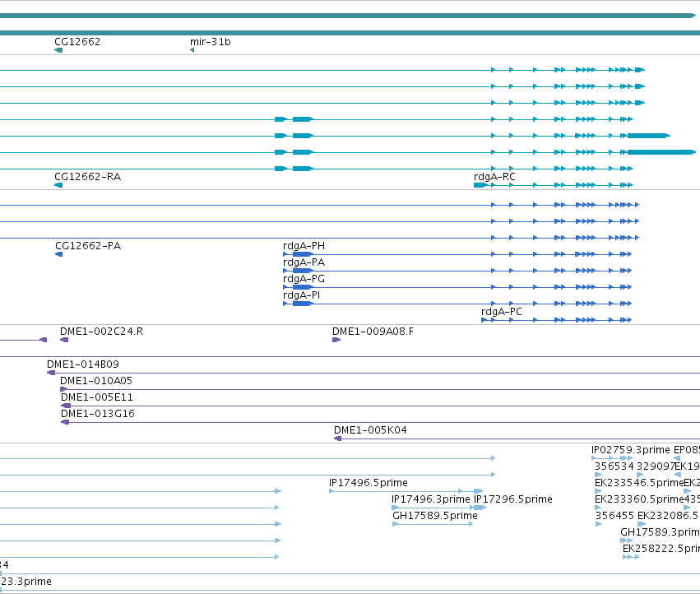Click the IP17496.3prime EST label
This screenshot has width=700, height=594.
pos(431,499)
